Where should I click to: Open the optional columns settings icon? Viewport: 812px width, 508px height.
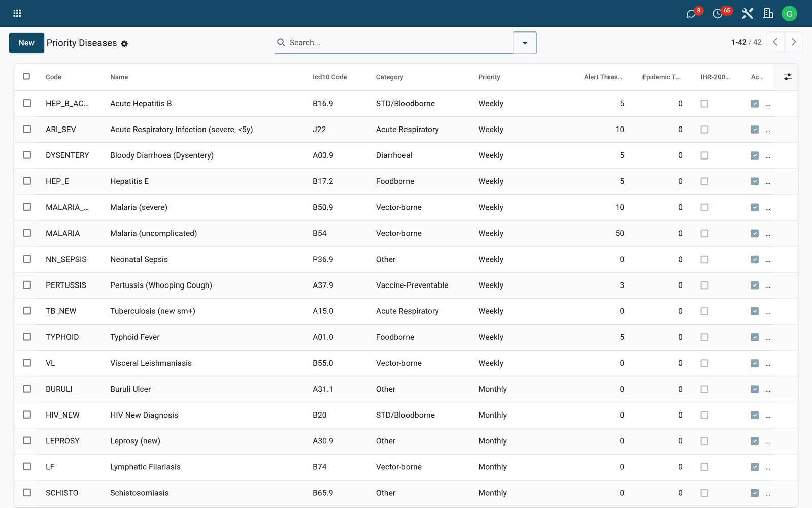787,77
